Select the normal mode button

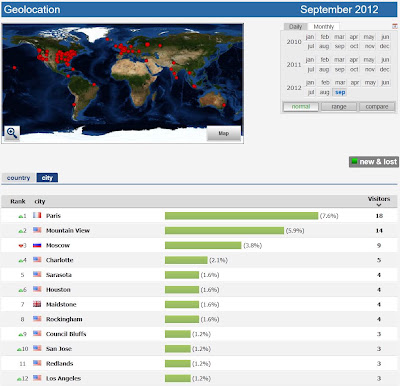tap(301, 107)
